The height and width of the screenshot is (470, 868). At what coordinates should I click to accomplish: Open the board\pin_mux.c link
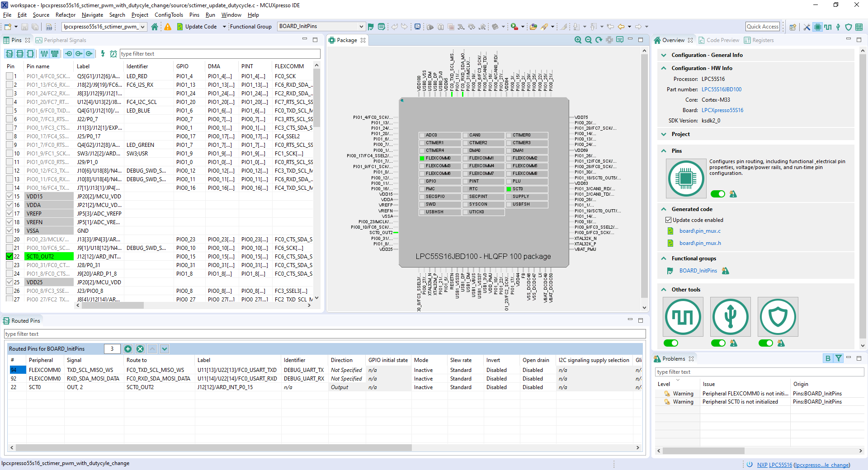coord(700,231)
